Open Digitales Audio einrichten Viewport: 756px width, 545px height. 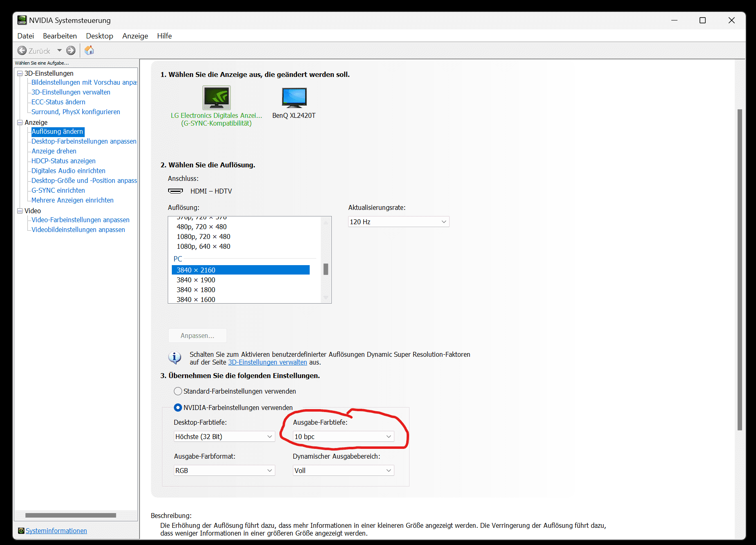point(68,171)
